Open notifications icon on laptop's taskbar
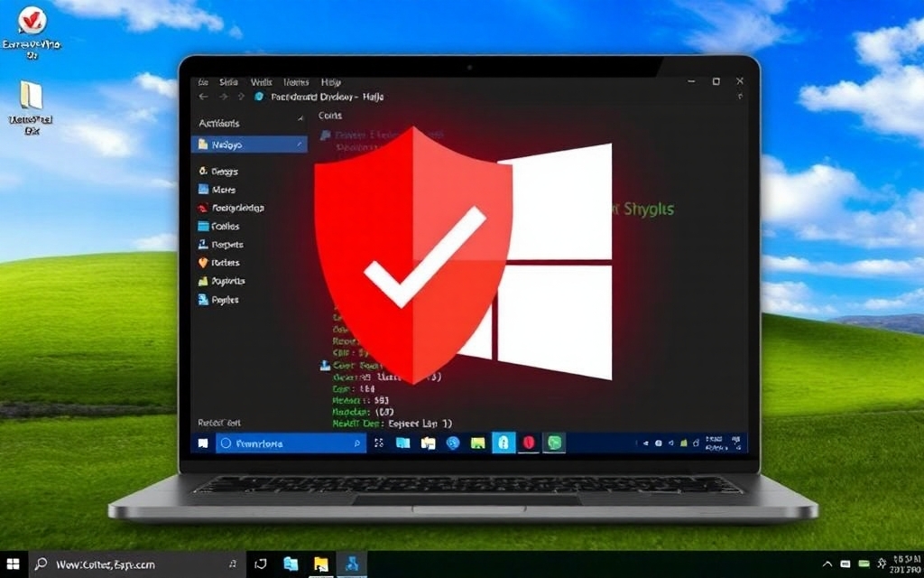Image resolution: width=924 pixels, height=578 pixels. [736, 443]
